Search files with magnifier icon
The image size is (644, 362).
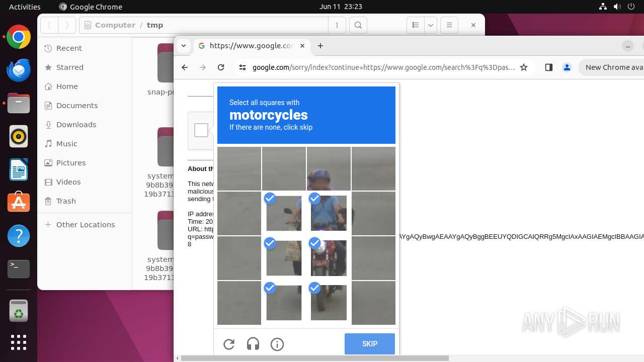(358, 25)
